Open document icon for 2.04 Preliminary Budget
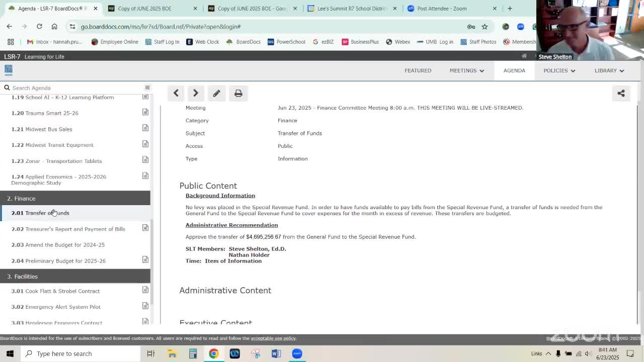The width and height of the screenshot is (644, 362). point(145,259)
